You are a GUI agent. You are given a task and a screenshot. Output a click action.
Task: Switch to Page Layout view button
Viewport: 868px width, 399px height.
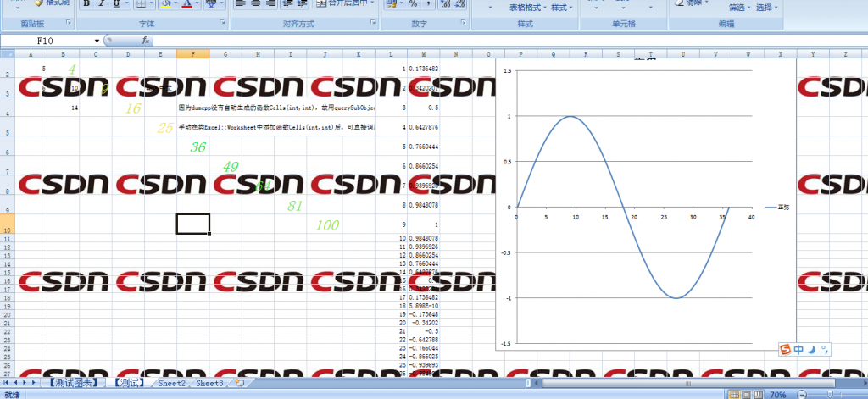click(747, 394)
